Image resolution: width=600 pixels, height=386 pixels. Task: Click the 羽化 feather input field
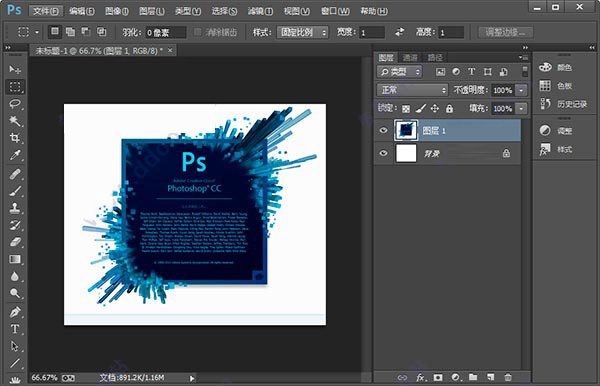[x=166, y=33]
